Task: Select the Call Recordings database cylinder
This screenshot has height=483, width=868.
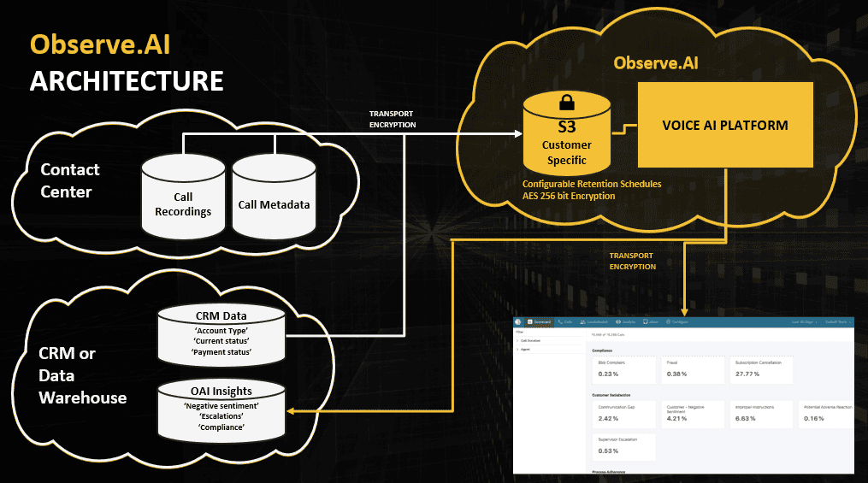Action: coord(183,198)
